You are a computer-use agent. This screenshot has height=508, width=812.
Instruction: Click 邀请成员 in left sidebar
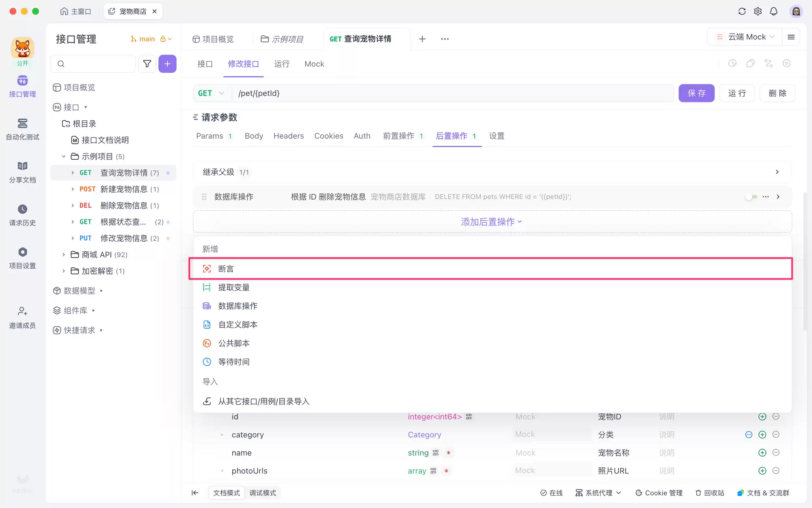[23, 318]
